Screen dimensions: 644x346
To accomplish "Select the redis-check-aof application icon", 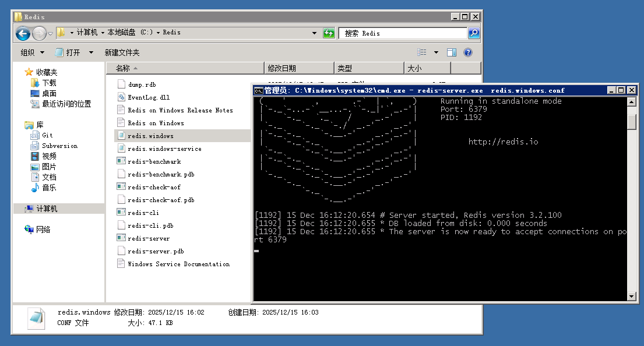I will [121, 187].
